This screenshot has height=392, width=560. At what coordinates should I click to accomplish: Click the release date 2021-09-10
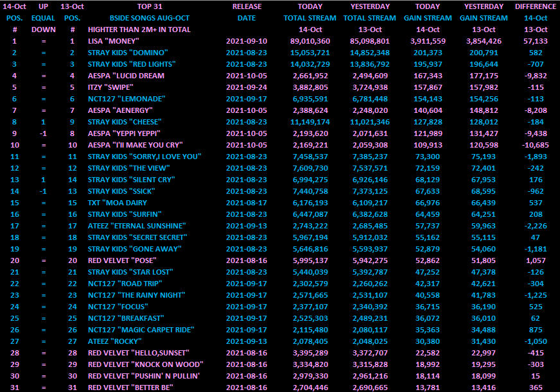coord(247,41)
